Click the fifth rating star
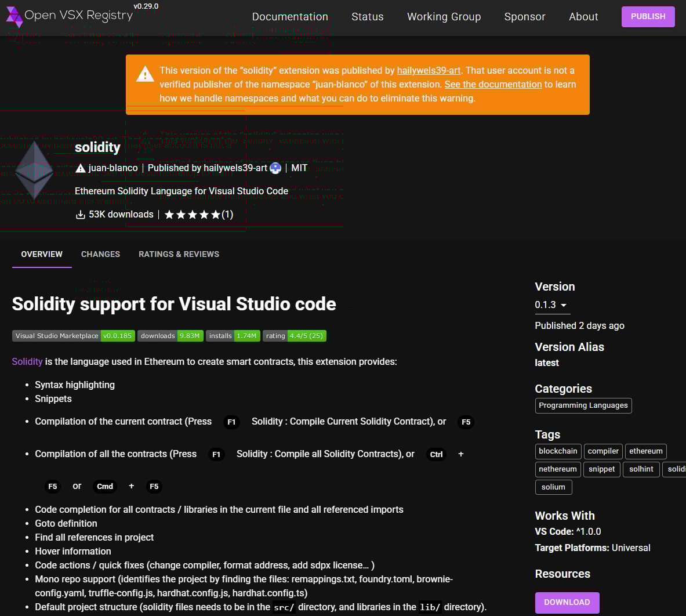The width and height of the screenshot is (686, 616). pos(215,214)
